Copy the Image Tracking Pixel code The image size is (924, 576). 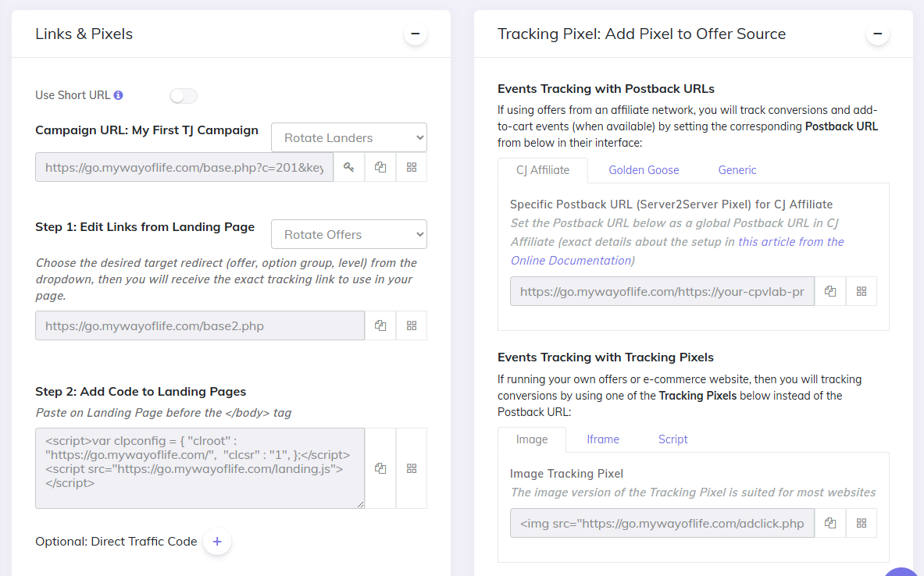[x=830, y=523]
